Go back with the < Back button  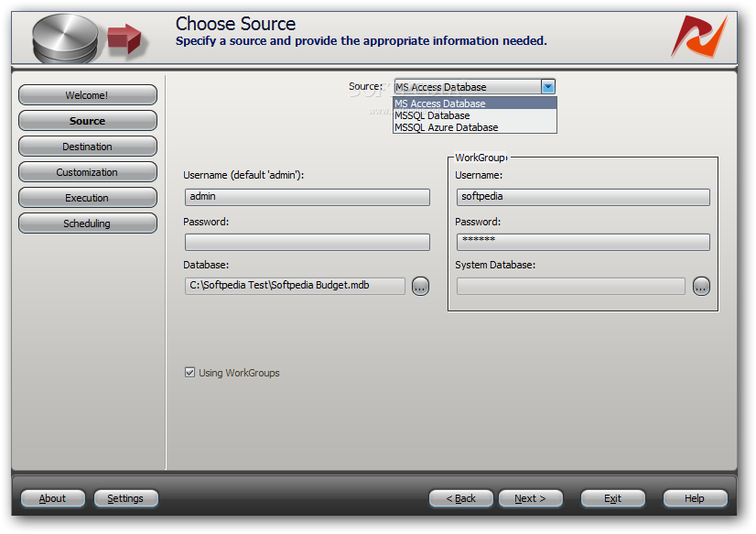tap(461, 498)
